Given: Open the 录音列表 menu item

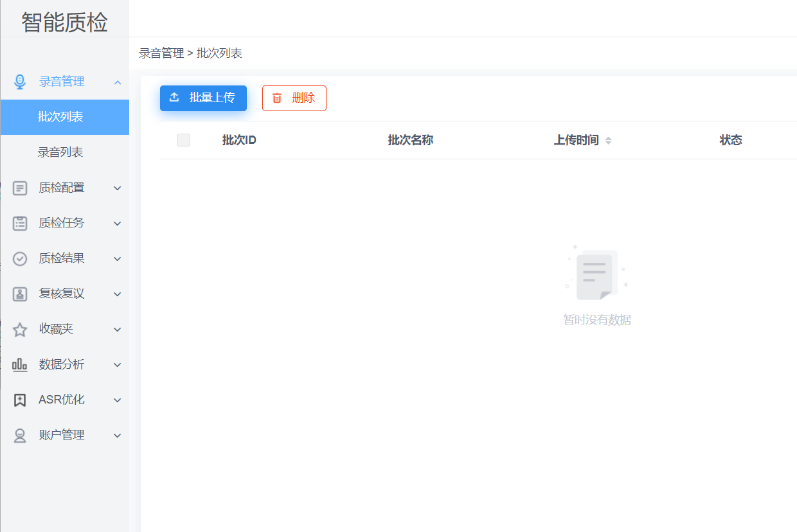Looking at the screenshot, I should (x=60, y=152).
